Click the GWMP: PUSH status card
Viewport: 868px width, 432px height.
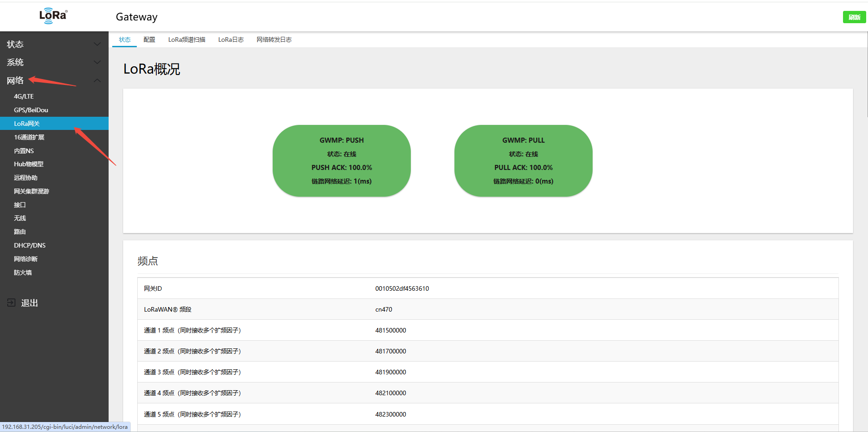[341, 161]
